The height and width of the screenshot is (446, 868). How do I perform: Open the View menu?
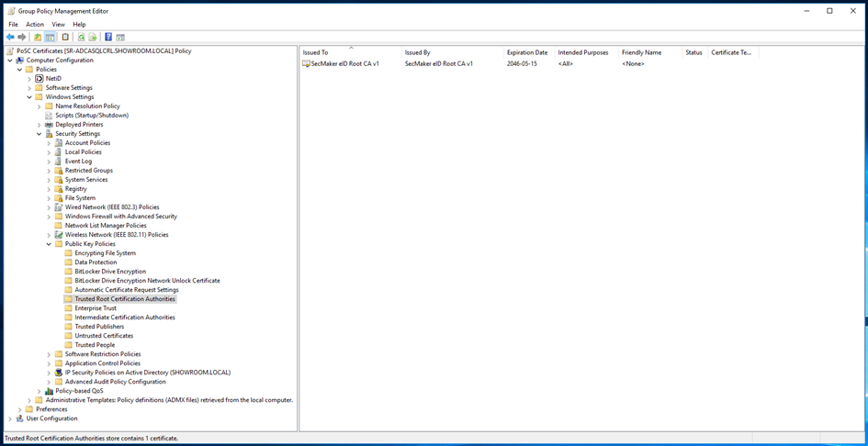click(x=58, y=25)
